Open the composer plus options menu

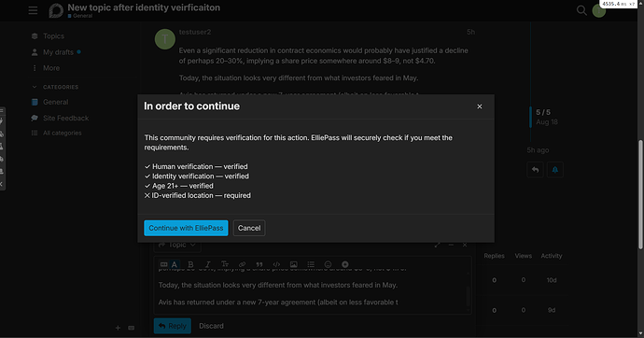click(345, 264)
